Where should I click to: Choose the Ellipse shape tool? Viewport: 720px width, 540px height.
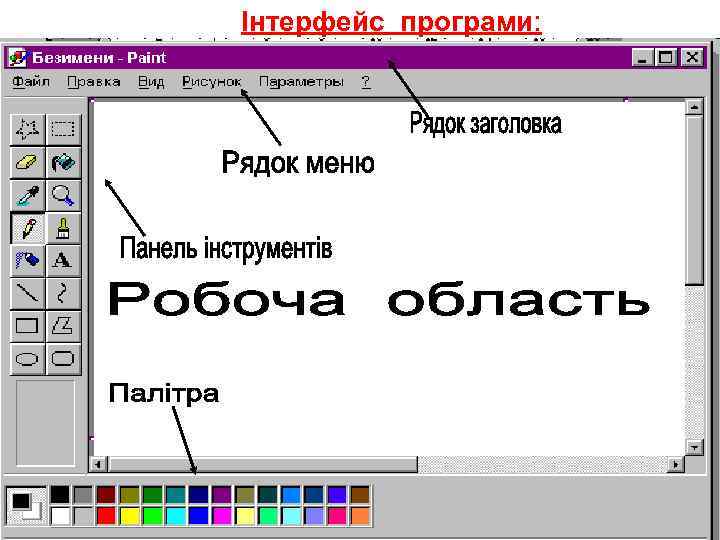(28, 359)
